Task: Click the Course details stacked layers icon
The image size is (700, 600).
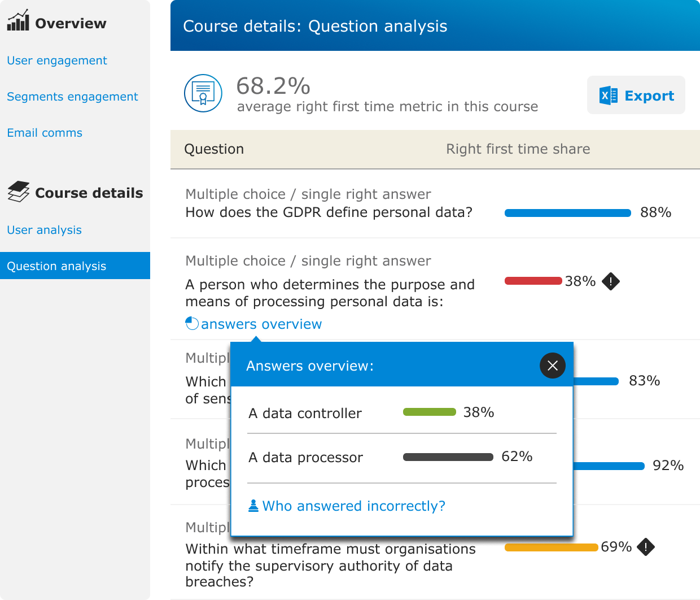Action: (19, 192)
